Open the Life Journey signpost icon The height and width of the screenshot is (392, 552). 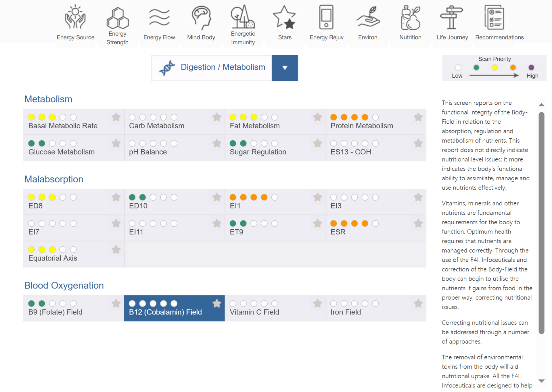[x=452, y=17]
